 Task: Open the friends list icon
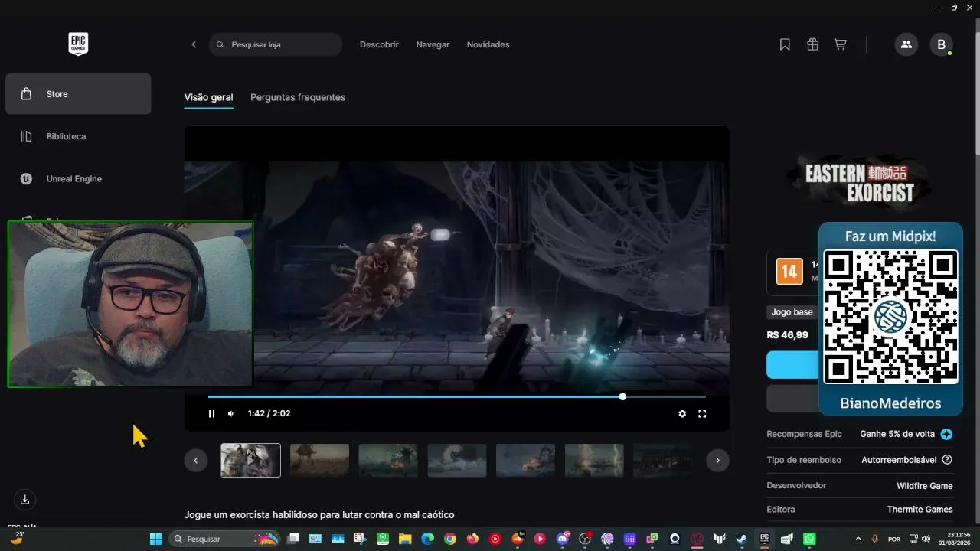pos(906,44)
